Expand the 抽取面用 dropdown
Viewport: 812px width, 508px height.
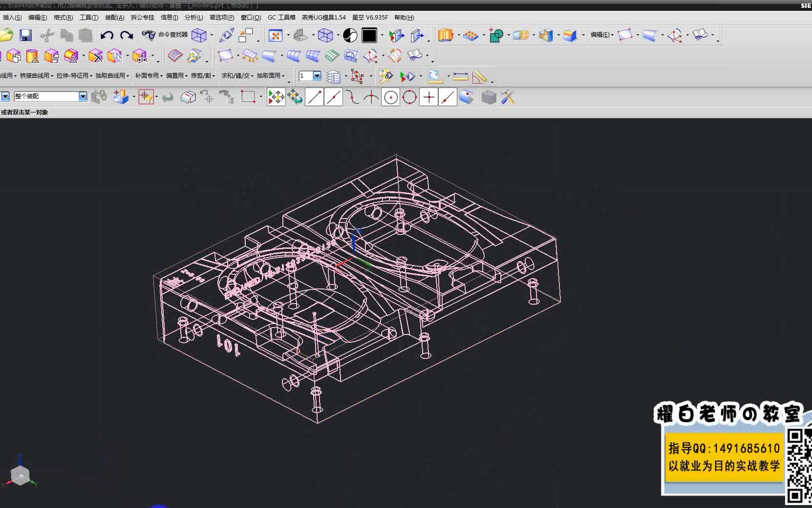pyautogui.click(x=271, y=76)
